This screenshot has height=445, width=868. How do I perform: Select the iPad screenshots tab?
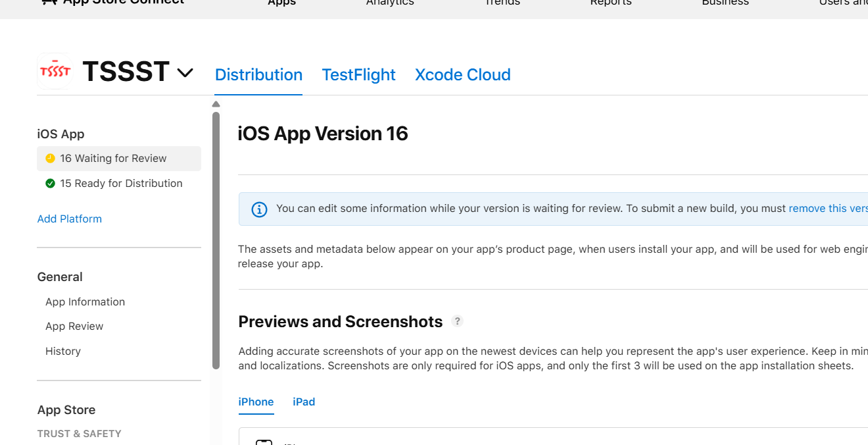[304, 402]
